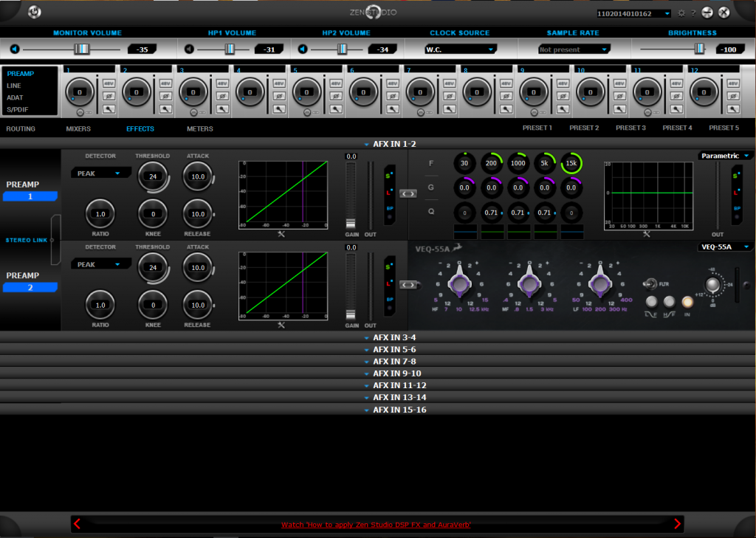Toggle 48V phantom power on channel 1
756x538 pixels.
[109, 83]
